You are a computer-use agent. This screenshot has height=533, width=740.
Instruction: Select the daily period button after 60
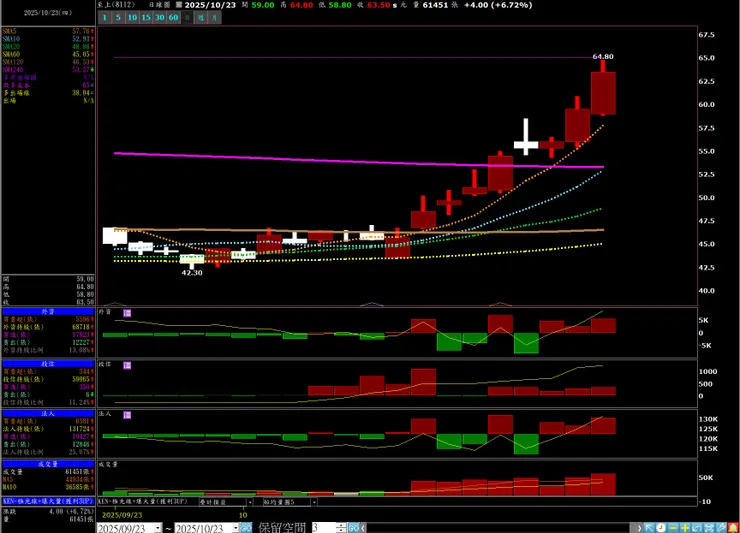187,17
